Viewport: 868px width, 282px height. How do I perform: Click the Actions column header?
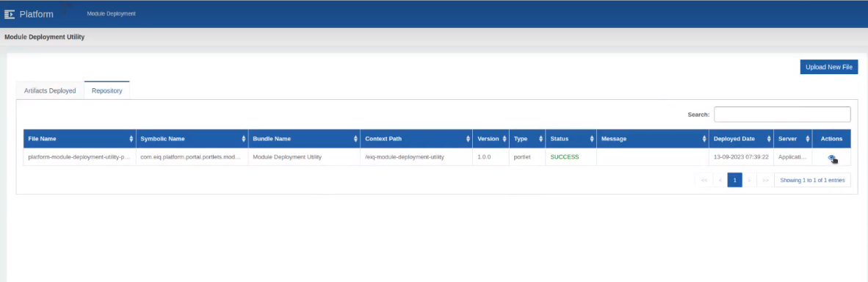(831, 139)
